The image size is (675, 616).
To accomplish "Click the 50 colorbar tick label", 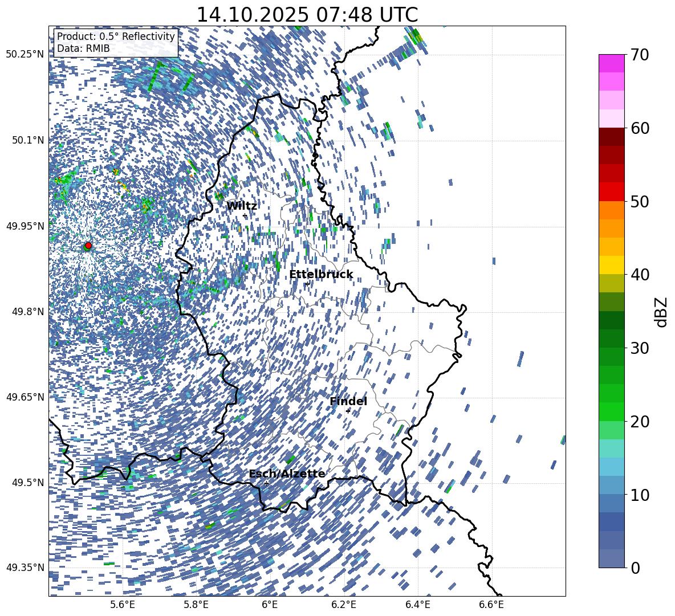I will 639,201.
